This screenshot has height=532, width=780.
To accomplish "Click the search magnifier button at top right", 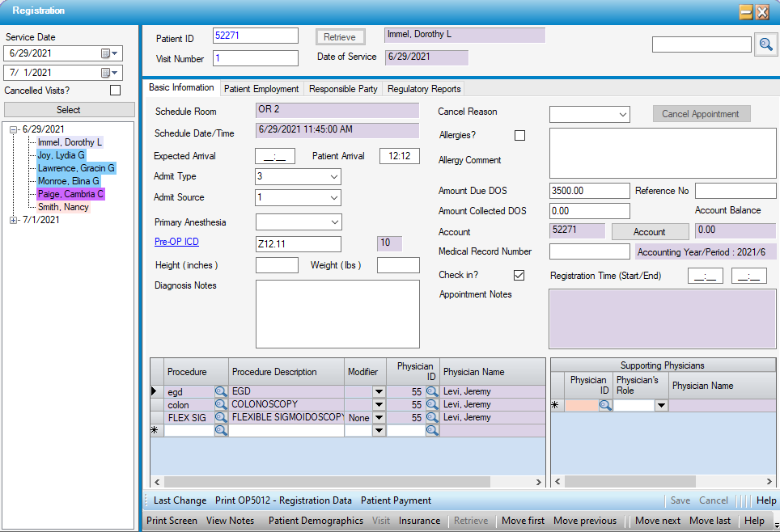I will [x=765, y=45].
